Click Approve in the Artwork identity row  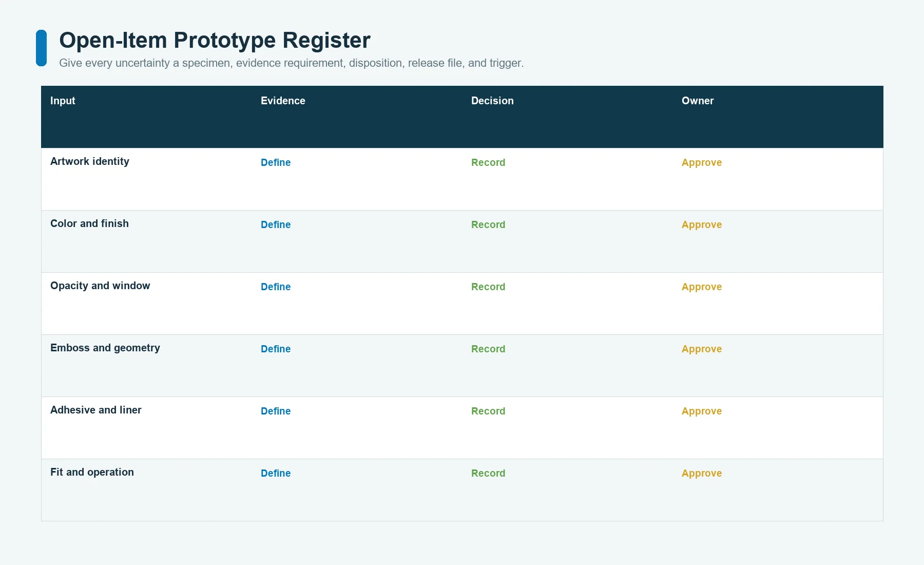[x=702, y=163]
